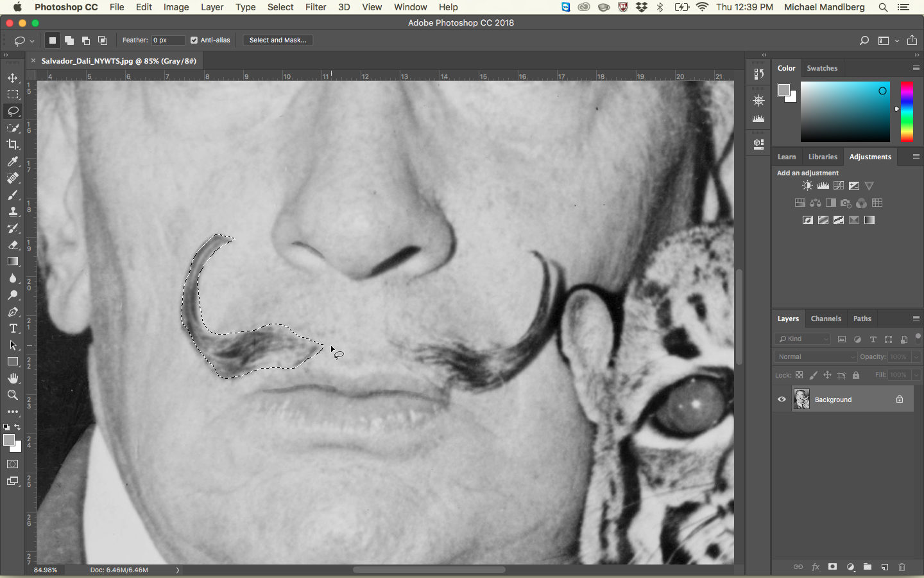
Task: Select the Zoom tool in toolbar
Action: click(x=13, y=395)
